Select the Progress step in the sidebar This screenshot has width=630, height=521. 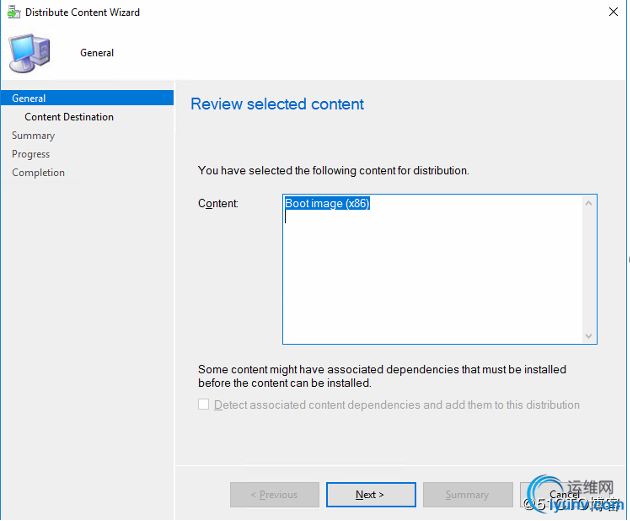tap(31, 154)
